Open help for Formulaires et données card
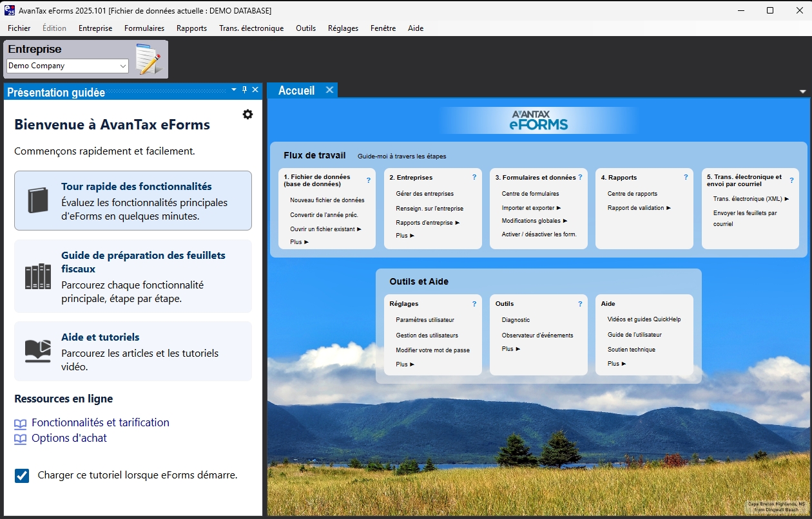 click(x=580, y=177)
